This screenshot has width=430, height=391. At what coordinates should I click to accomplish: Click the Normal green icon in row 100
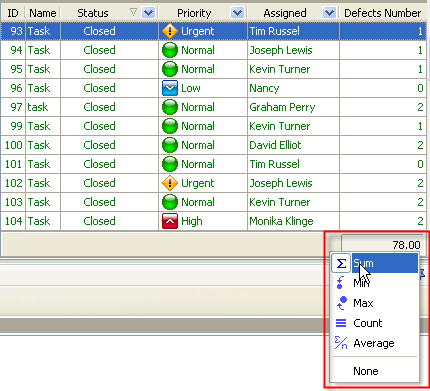(170, 145)
